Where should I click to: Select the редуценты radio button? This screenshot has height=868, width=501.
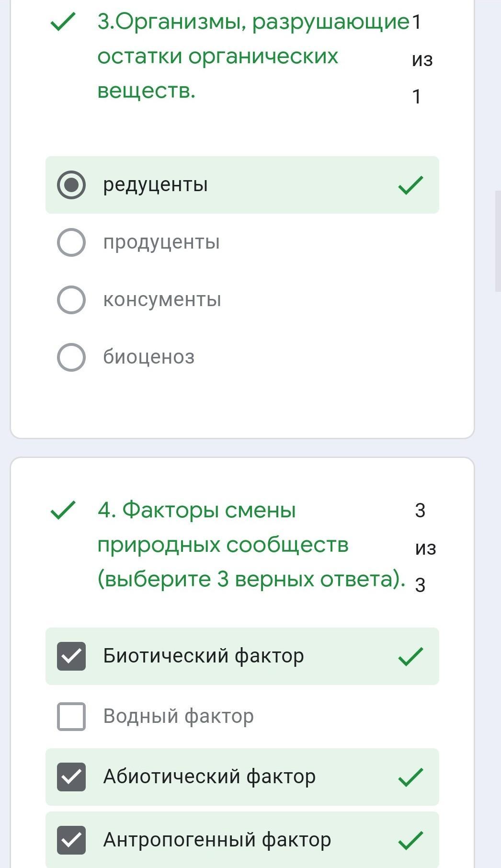point(71,185)
